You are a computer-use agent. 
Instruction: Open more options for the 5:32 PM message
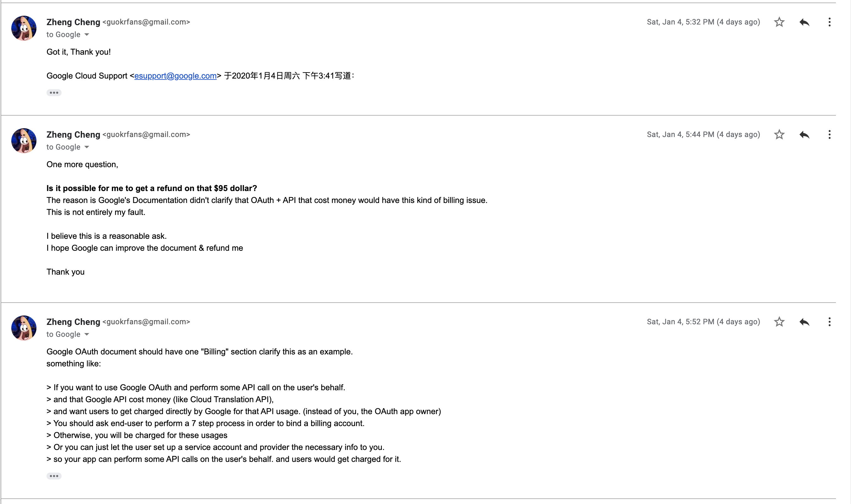pos(829,22)
